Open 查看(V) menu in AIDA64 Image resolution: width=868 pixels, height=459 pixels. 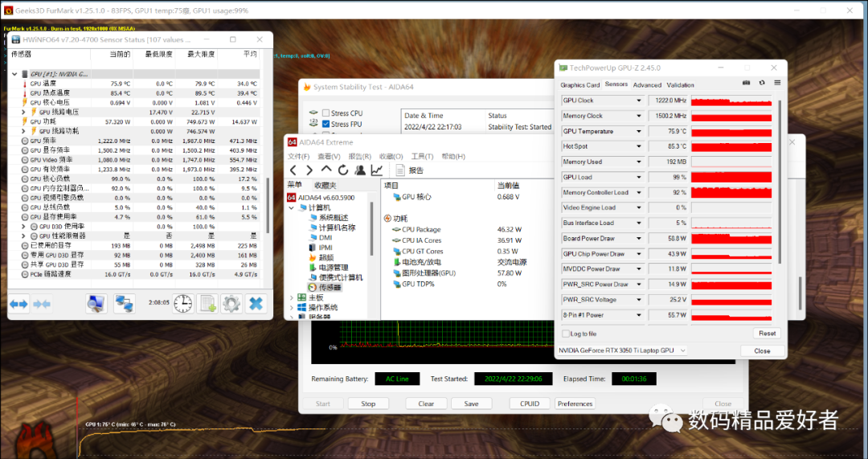(329, 156)
